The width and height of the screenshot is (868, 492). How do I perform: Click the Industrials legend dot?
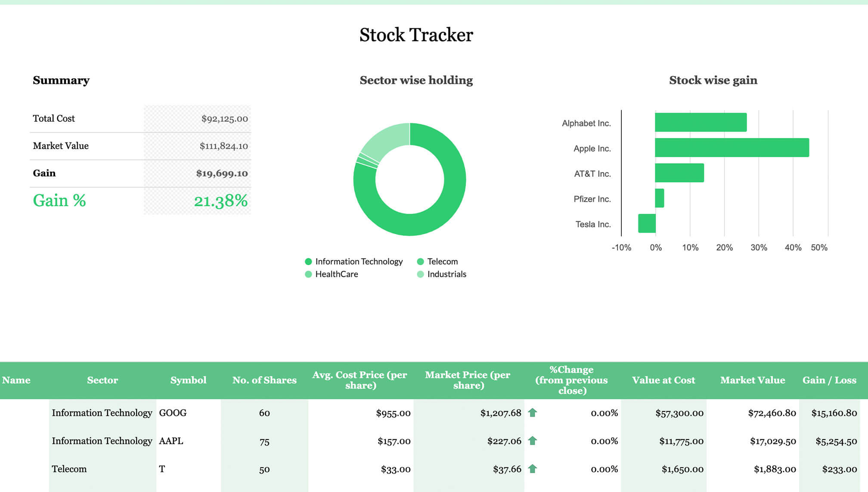(x=420, y=274)
